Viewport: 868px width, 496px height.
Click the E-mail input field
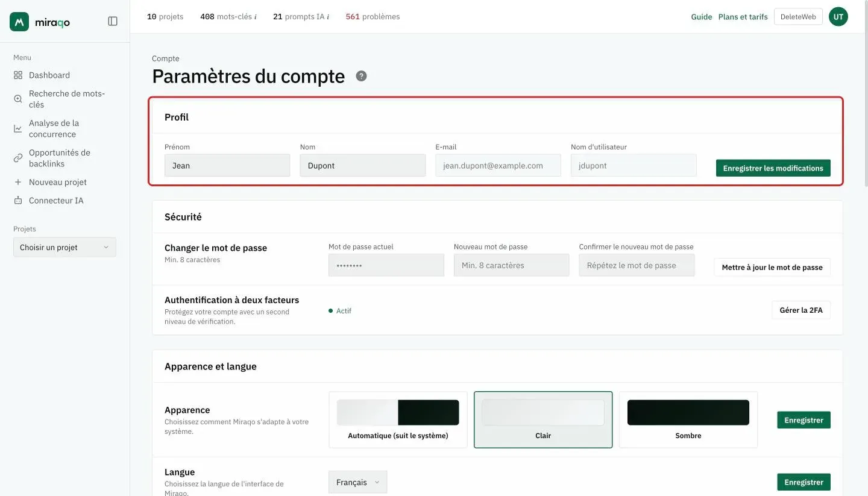tap(498, 166)
